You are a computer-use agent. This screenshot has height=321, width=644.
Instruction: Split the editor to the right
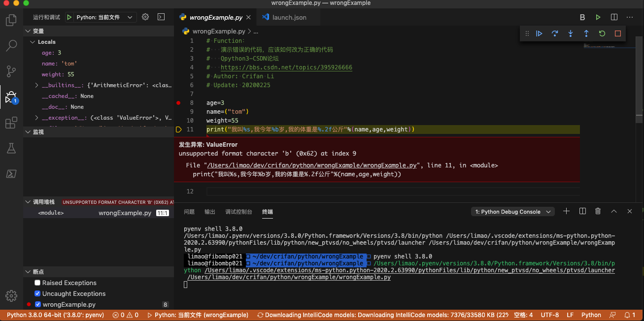(x=614, y=17)
